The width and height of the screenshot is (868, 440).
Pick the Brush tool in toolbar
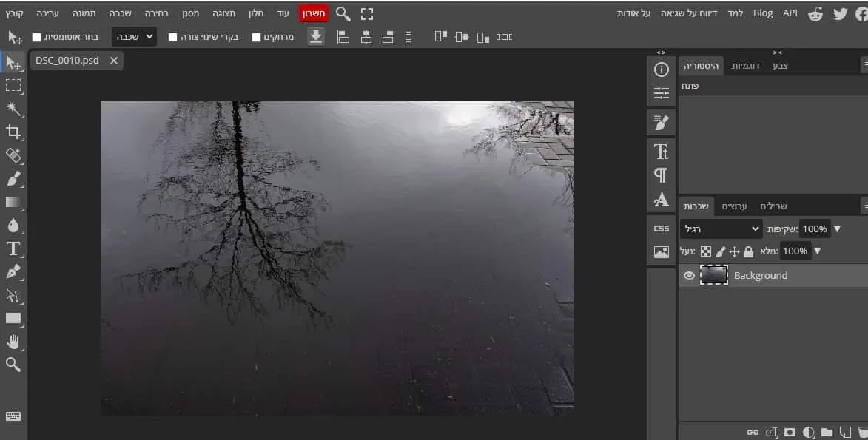coord(13,178)
